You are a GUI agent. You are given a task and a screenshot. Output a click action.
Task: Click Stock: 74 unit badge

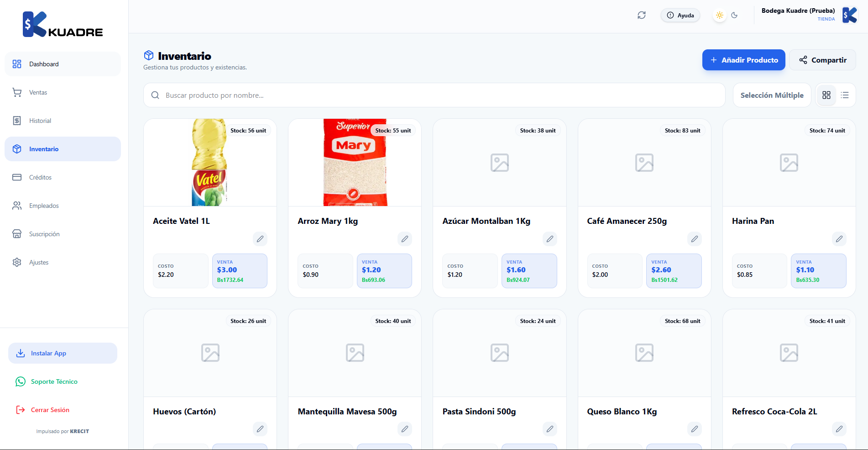pos(827,131)
